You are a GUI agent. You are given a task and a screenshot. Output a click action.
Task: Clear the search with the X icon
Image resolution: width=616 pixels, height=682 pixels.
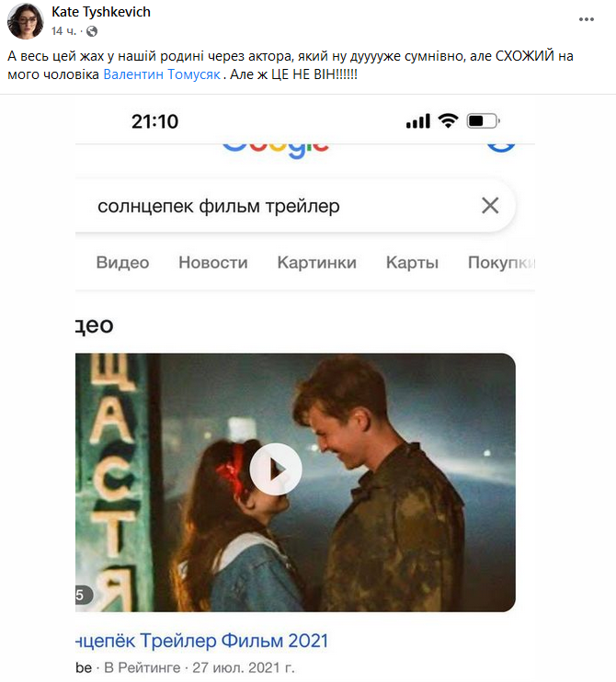(490, 205)
